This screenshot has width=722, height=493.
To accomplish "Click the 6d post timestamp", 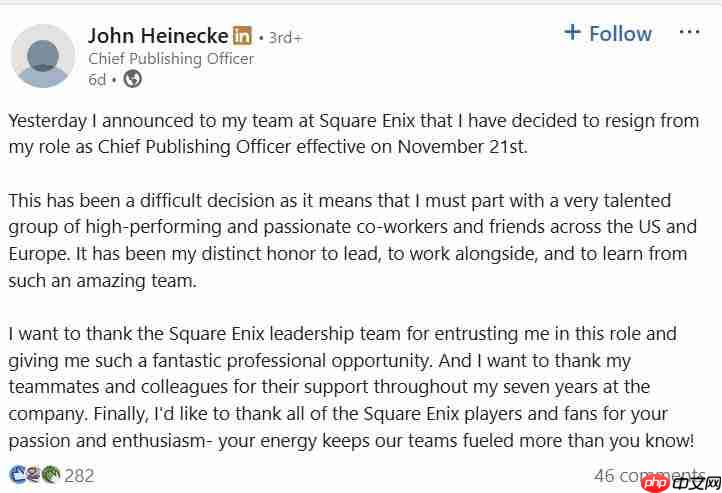I will (x=97, y=79).
